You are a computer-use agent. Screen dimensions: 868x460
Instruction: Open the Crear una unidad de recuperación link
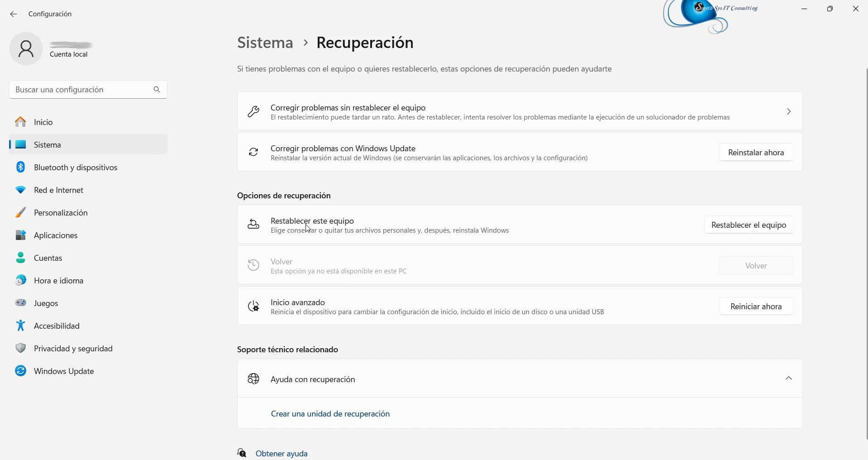[x=330, y=414]
